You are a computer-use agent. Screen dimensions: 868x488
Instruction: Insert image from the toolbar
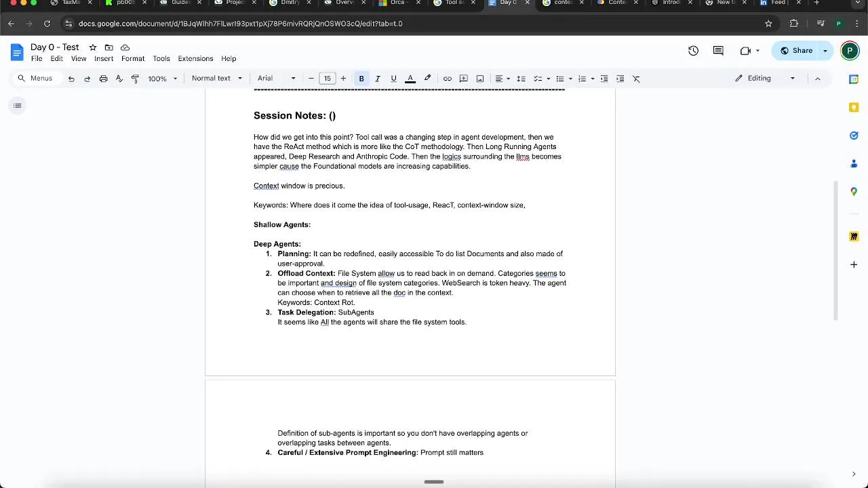[x=480, y=79]
